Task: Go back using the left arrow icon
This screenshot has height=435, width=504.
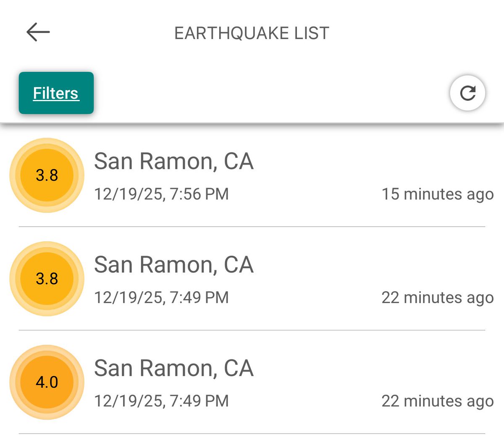Action: [x=38, y=32]
